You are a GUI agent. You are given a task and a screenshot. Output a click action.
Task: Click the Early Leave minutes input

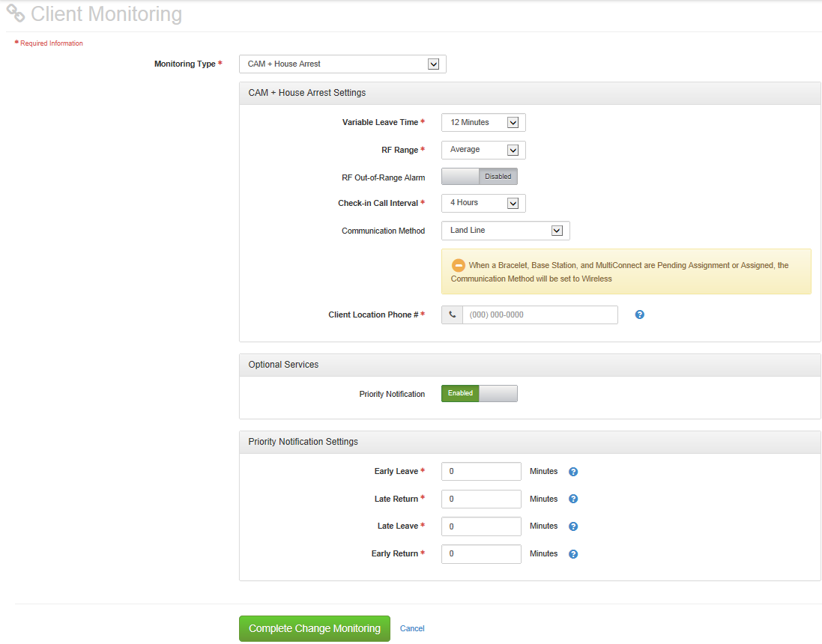coord(481,472)
